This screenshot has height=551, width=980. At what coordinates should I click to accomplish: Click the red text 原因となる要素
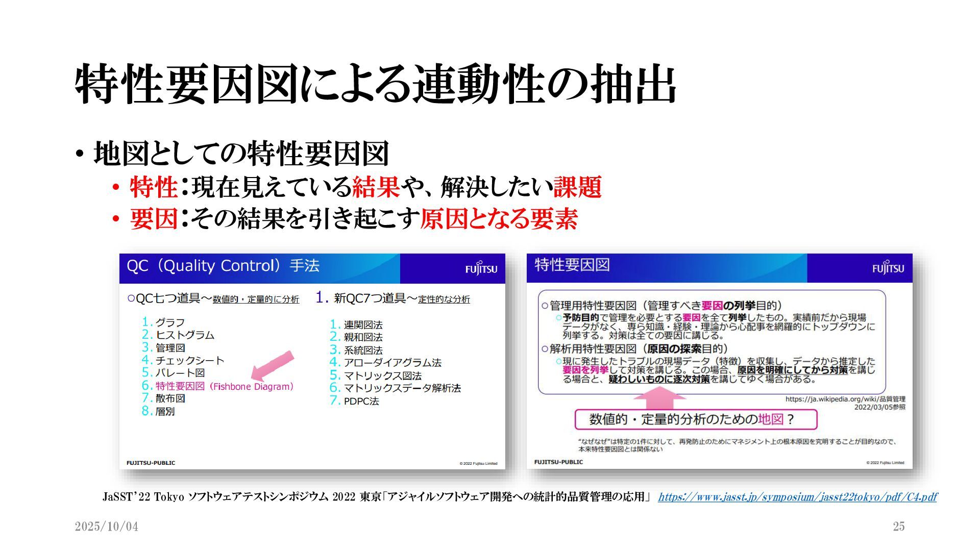tap(498, 219)
